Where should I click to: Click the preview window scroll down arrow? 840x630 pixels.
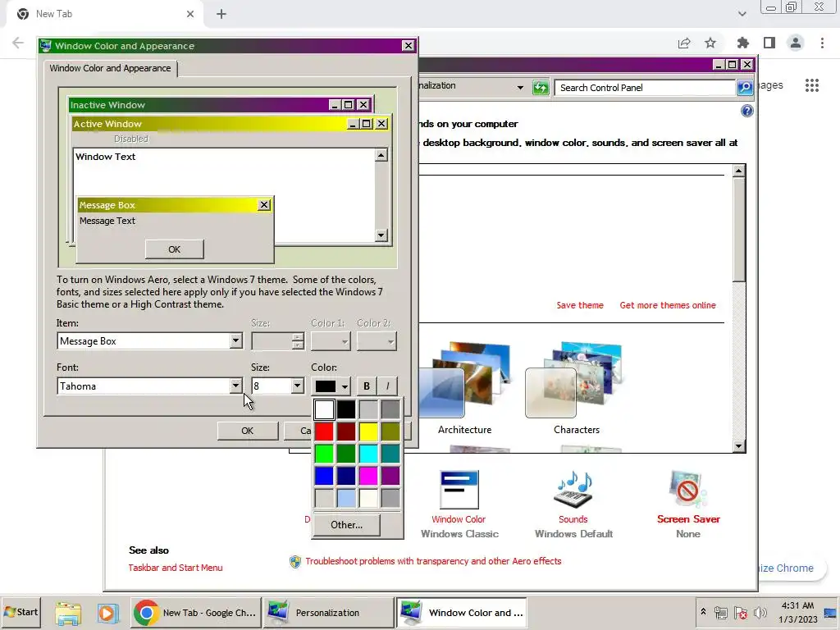pyautogui.click(x=381, y=235)
